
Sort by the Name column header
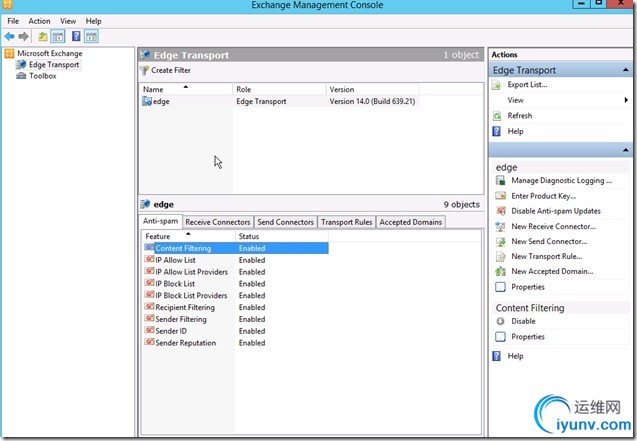tap(186, 89)
